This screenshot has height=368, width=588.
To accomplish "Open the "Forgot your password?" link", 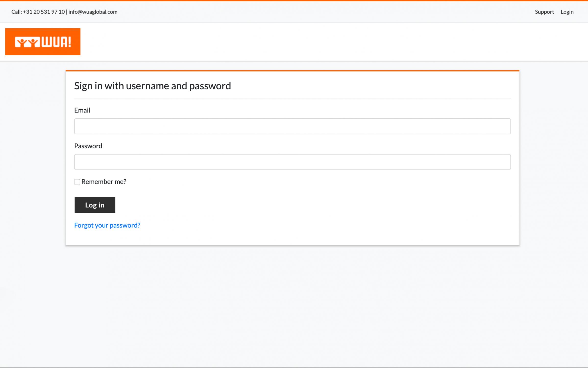I will click(107, 225).
